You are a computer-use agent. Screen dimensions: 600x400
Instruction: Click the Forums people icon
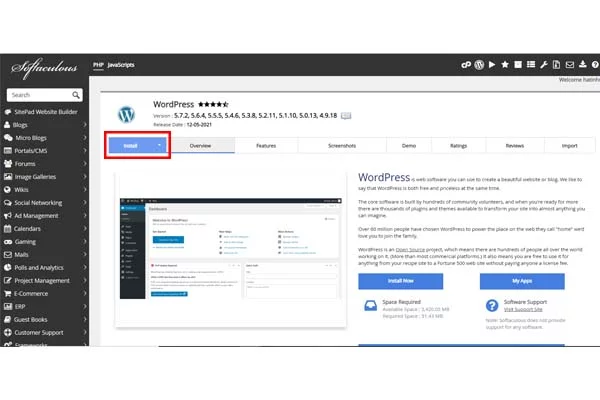8,163
